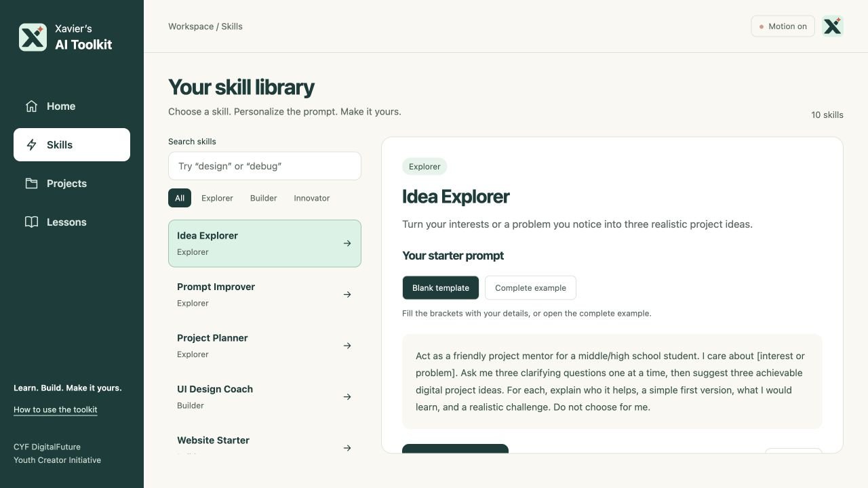Filter skills by Innovator
This screenshot has height=488, width=868.
312,198
